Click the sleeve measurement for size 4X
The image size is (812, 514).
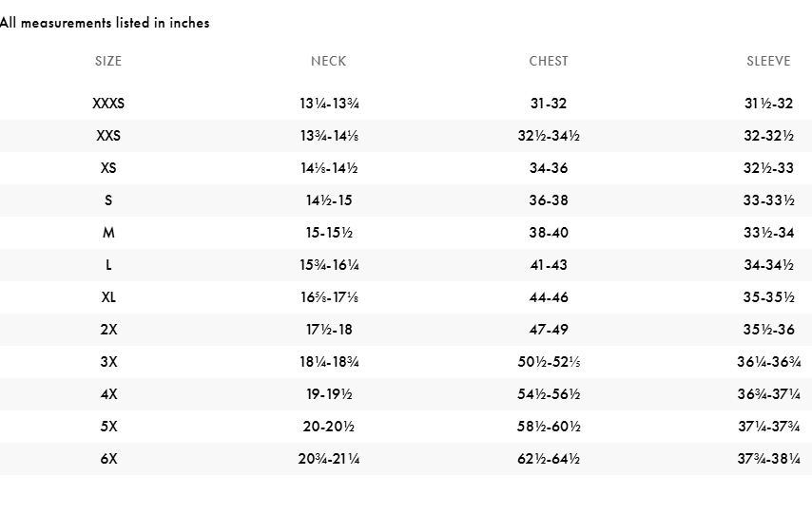[768, 394]
